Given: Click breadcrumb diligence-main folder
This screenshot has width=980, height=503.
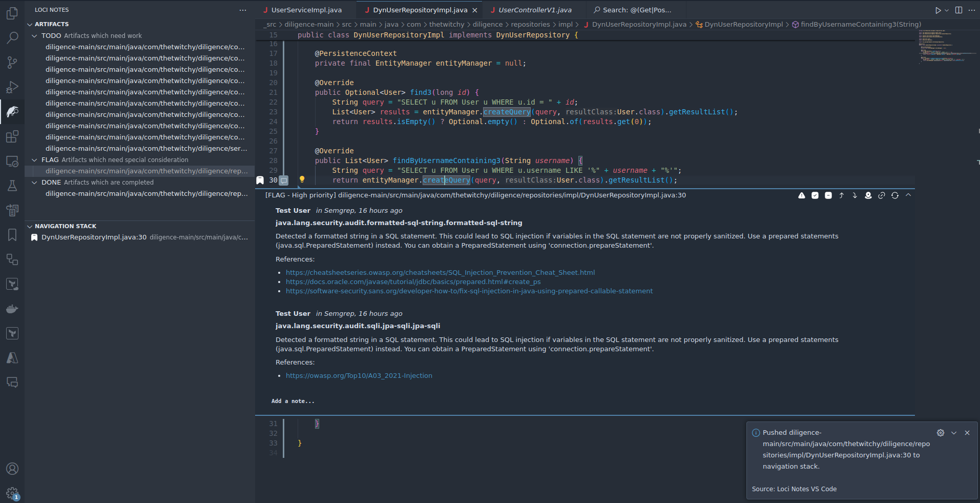Looking at the screenshot, I should (309, 25).
